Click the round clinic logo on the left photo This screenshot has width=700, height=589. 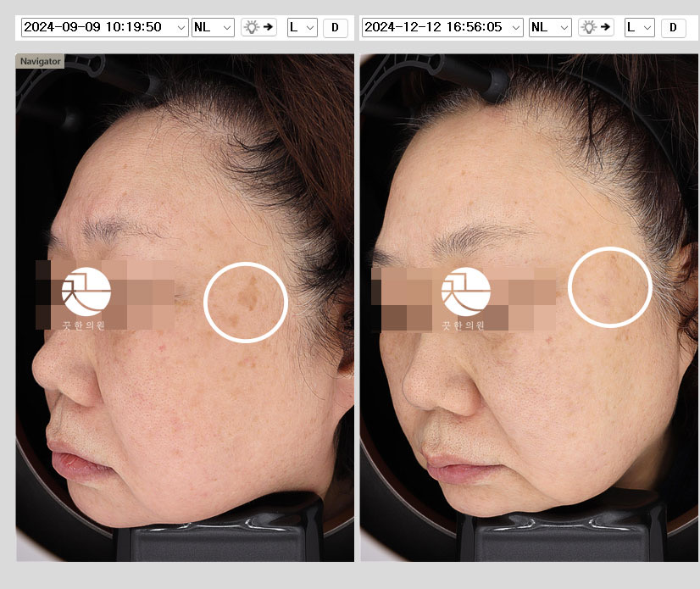coord(86,292)
